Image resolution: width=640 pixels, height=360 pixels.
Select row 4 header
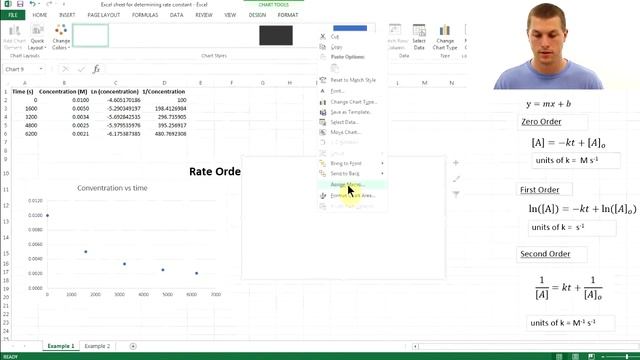(6, 117)
